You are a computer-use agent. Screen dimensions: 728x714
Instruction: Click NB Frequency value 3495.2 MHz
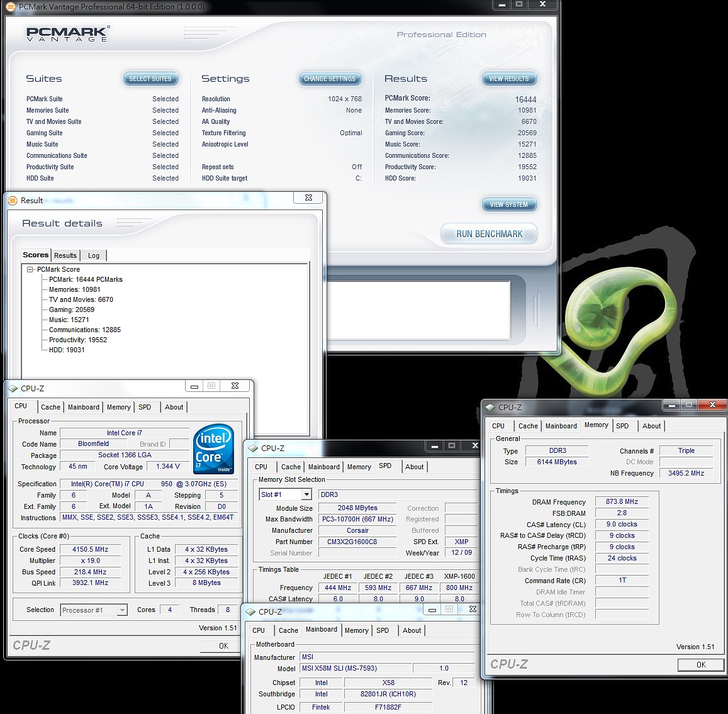click(686, 474)
